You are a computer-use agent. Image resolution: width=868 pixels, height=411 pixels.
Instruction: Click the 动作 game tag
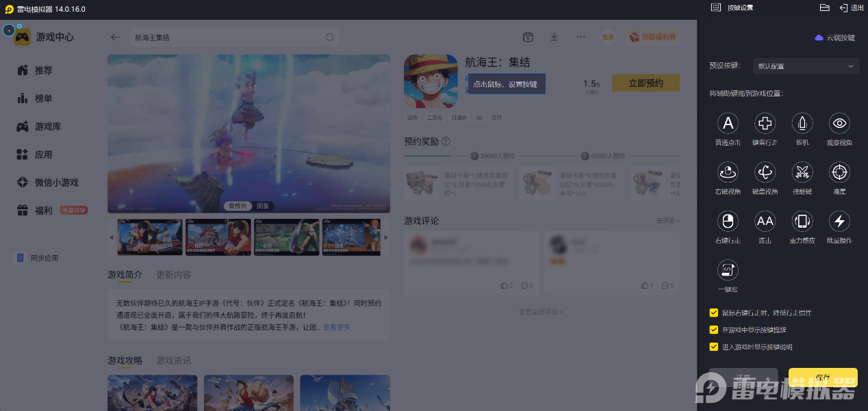coord(412,118)
